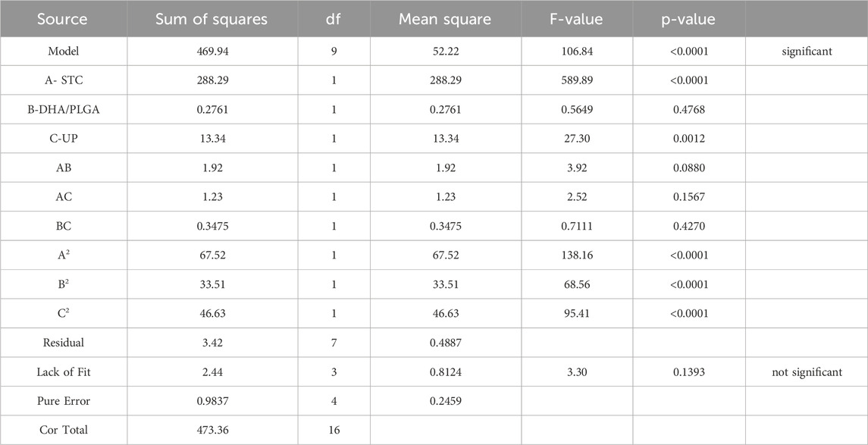Click the C-UP F-value 27.30

point(577,139)
